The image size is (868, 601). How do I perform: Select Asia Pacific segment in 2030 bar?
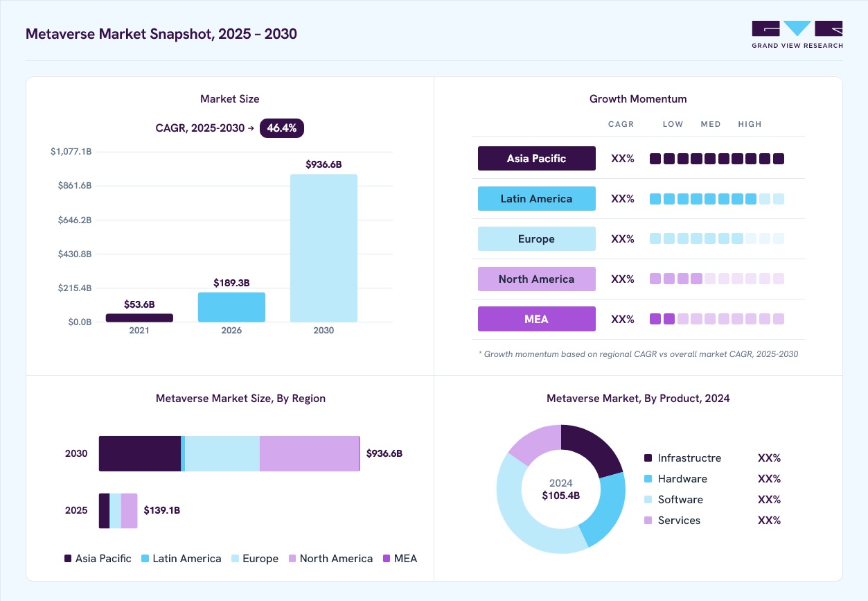click(x=140, y=454)
